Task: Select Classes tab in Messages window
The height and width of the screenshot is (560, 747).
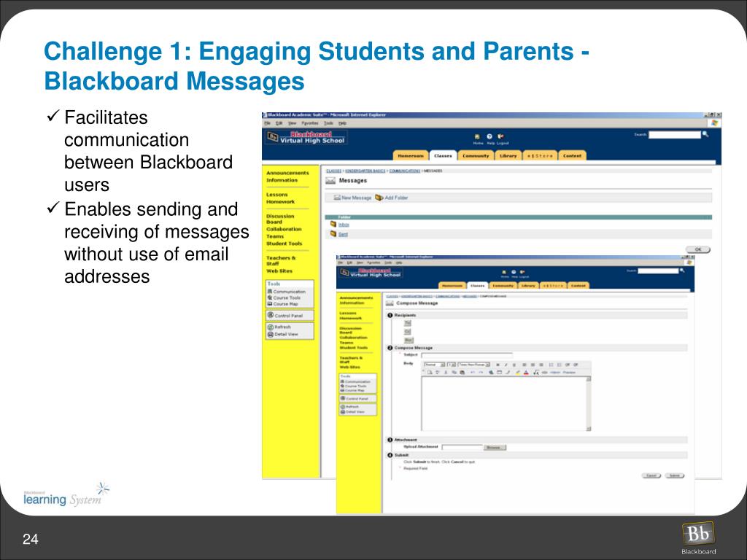Action: (443, 156)
